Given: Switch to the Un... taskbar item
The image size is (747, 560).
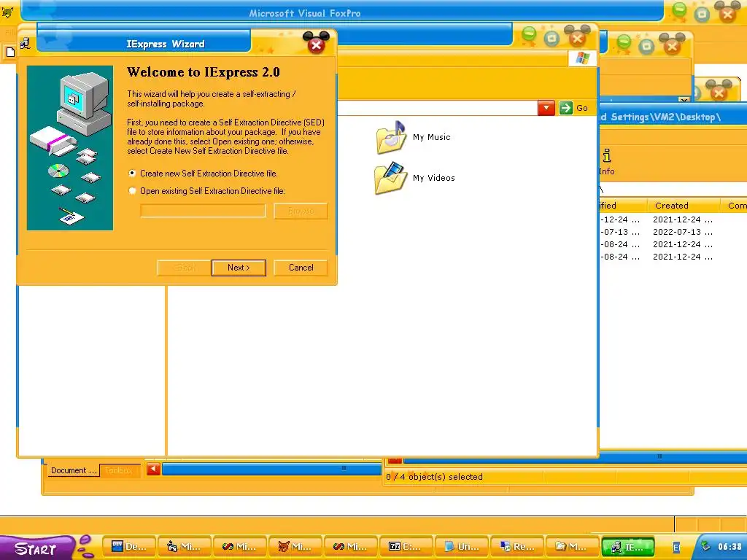Looking at the screenshot, I should [x=461, y=547].
